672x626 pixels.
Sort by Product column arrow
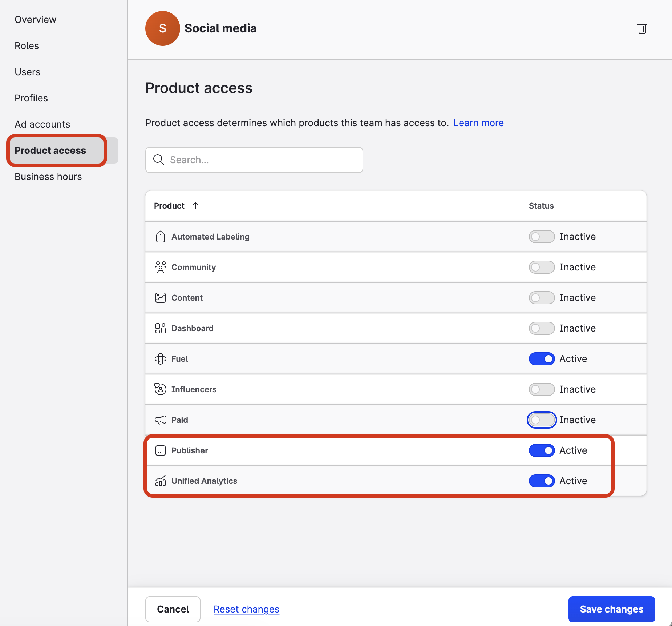point(195,206)
